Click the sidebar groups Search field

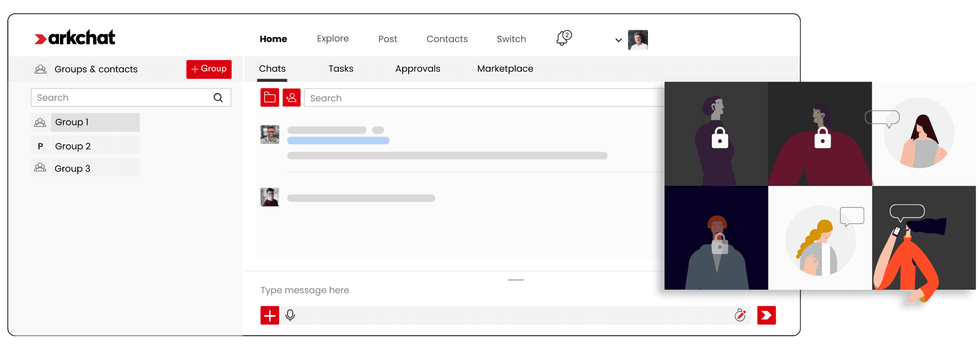point(131,98)
